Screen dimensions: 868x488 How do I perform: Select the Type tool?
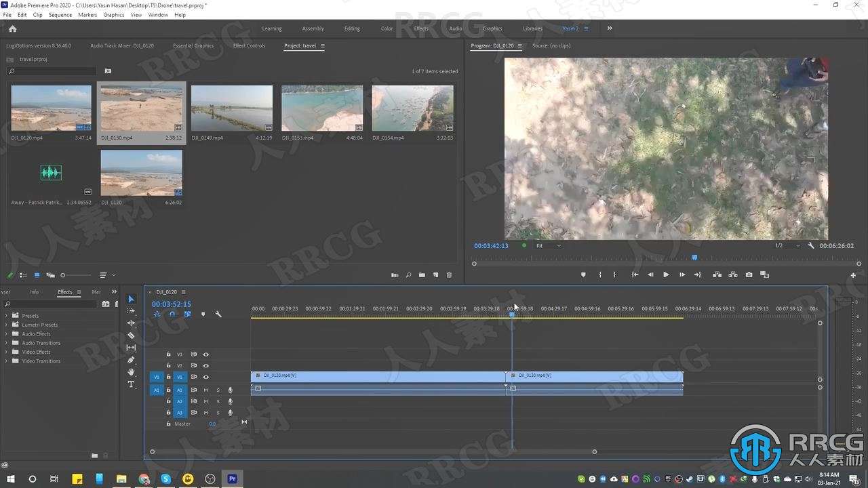(131, 384)
